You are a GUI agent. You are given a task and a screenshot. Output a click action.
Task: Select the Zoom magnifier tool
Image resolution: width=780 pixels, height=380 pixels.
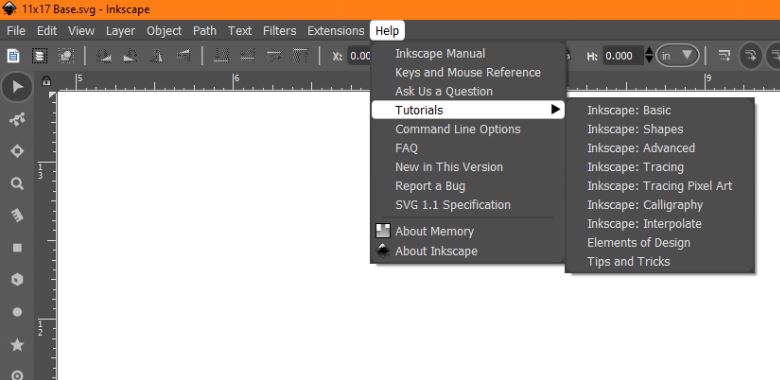tap(17, 184)
